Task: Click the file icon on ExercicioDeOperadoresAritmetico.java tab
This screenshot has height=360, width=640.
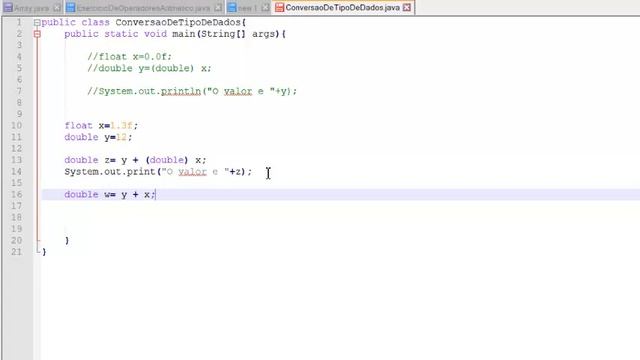Action: pos(71,7)
